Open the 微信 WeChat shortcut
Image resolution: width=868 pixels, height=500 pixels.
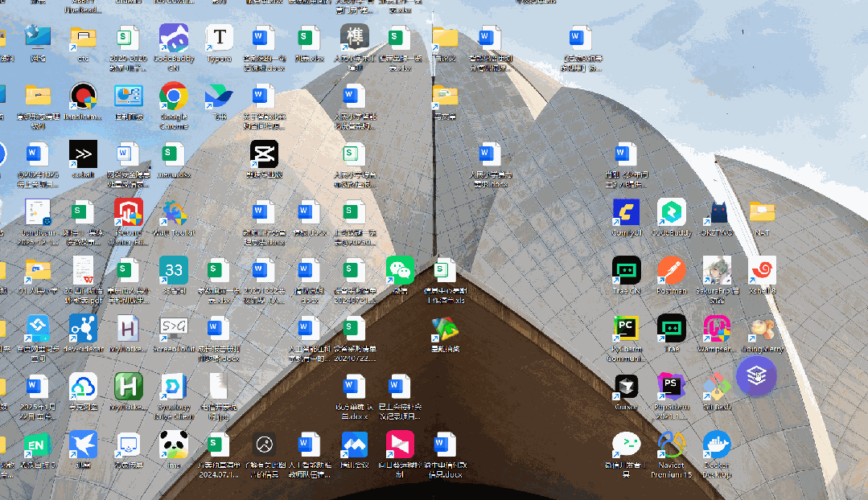tap(400, 271)
